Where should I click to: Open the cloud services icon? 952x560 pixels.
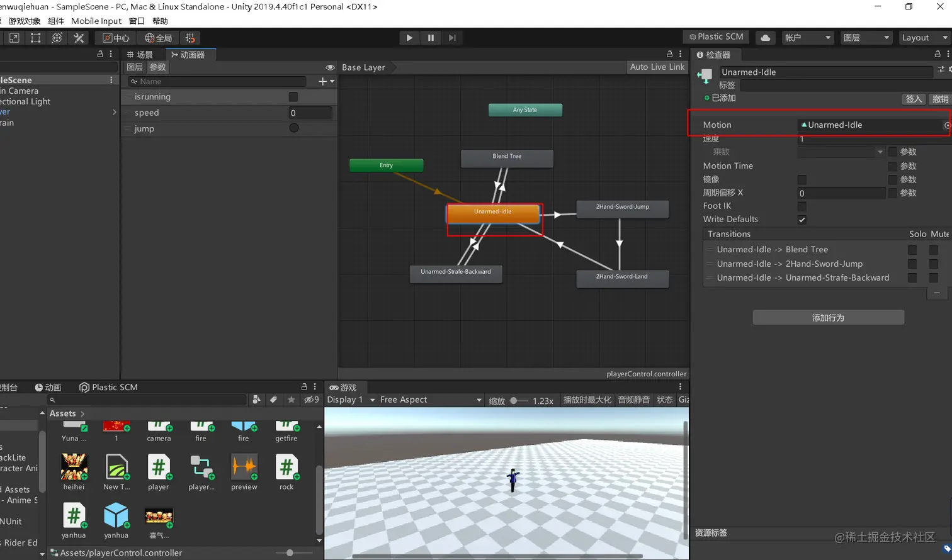tap(765, 38)
